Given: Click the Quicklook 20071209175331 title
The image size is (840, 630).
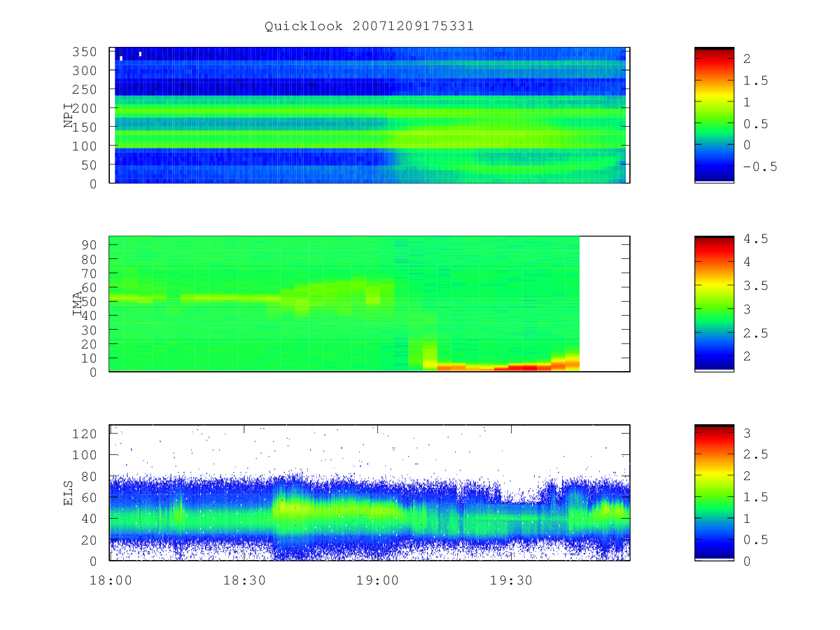Looking at the screenshot, I should [369, 26].
